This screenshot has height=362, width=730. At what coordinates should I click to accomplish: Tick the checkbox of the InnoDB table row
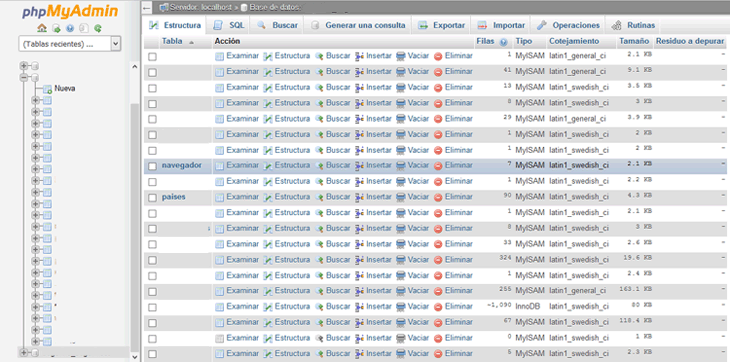tap(152, 308)
